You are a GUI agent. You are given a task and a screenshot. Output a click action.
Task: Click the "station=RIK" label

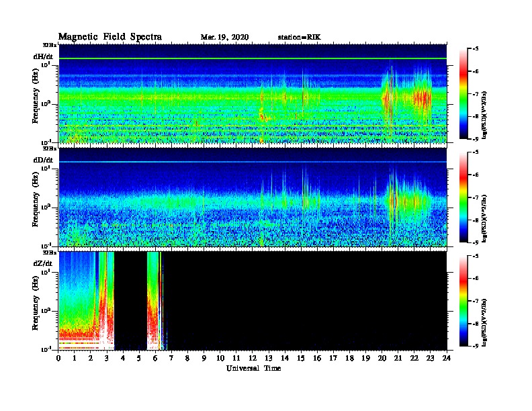(x=299, y=38)
